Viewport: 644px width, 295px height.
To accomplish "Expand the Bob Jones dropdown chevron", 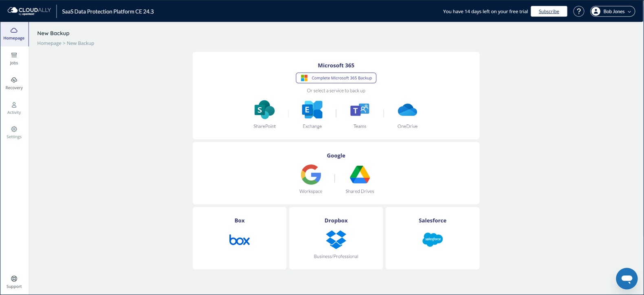I will click(x=629, y=12).
